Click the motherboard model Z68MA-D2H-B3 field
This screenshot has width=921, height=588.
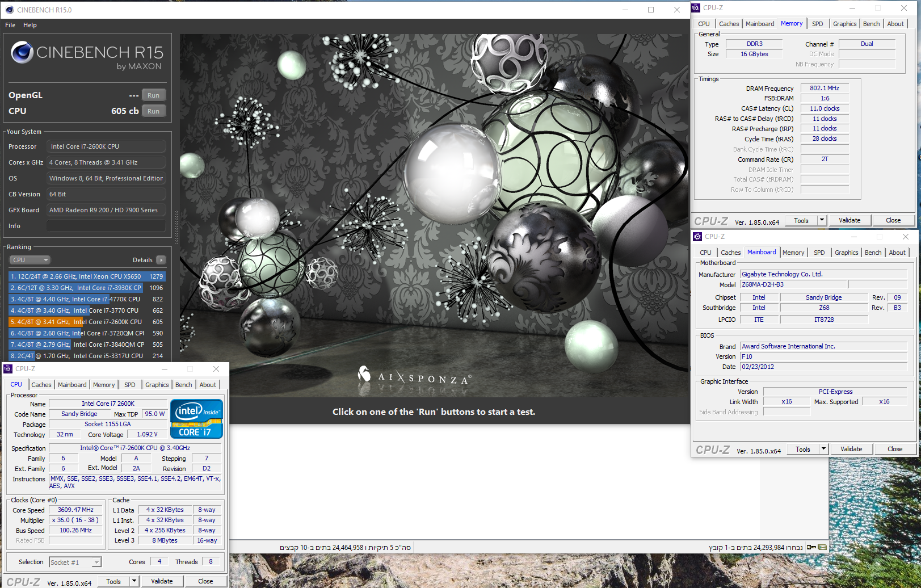pos(793,284)
